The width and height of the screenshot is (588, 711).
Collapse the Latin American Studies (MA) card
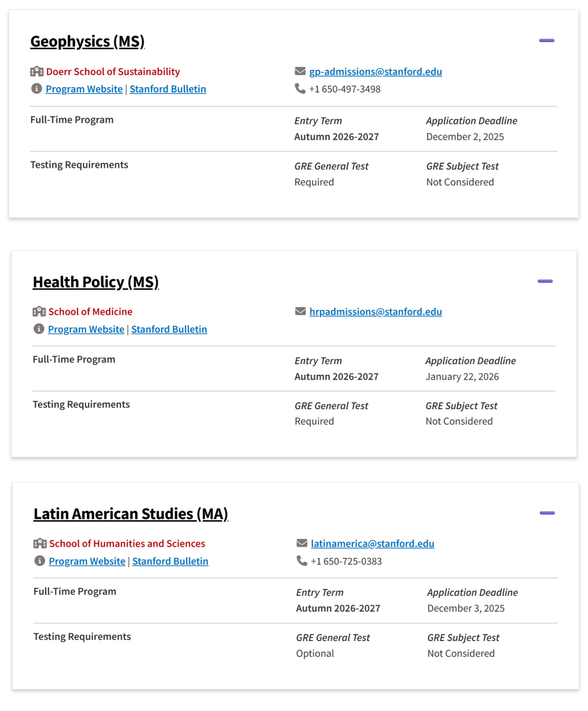pos(547,513)
